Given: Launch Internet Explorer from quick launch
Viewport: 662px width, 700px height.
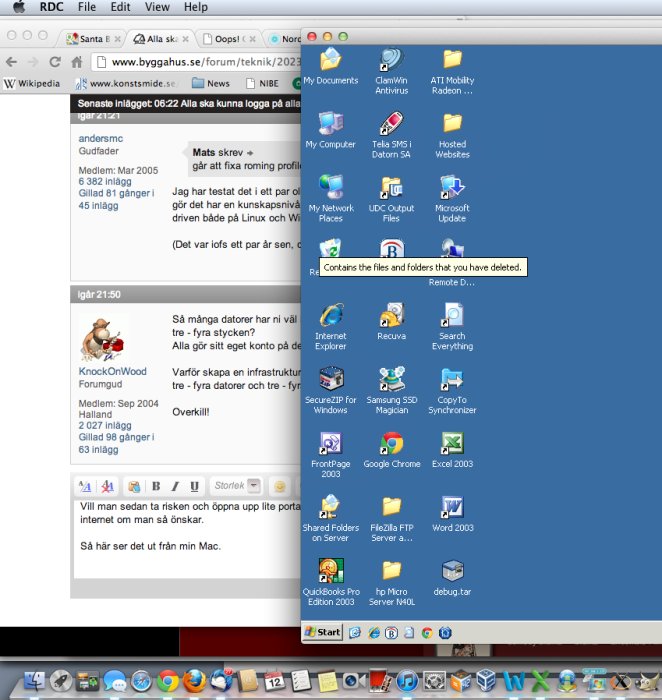Looking at the screenshot, I should point(374,633).
